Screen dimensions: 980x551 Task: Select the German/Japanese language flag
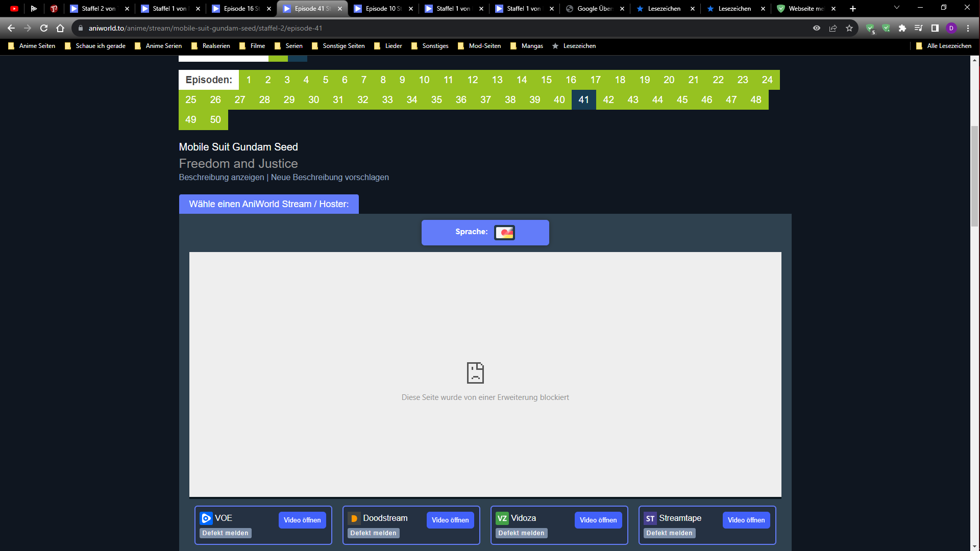[x=504, y=232]
